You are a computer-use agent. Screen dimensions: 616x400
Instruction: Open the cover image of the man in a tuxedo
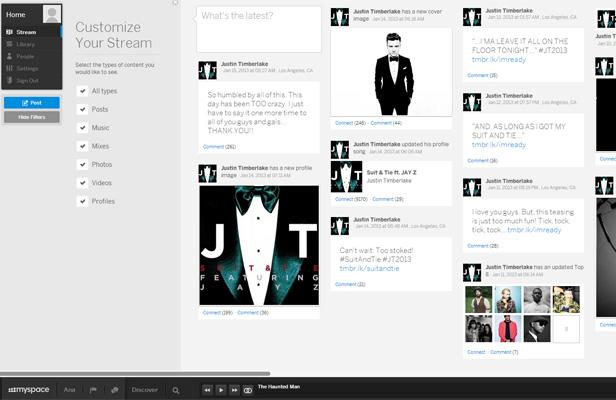[x=391, y=72]
